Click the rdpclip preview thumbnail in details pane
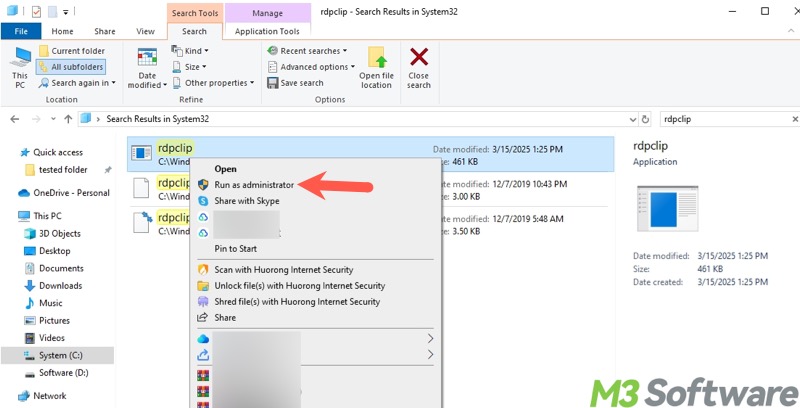Viewport: 800px width, 408px height. [667, 209]
